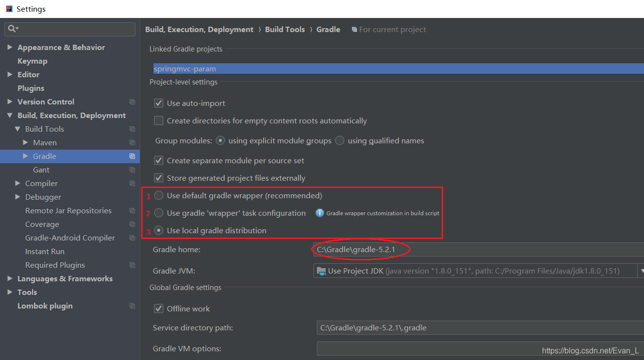This screenshot has height=360, width=644.
Task: Click project-level icon beside Compiler
Action: click(x=132, y=183)
